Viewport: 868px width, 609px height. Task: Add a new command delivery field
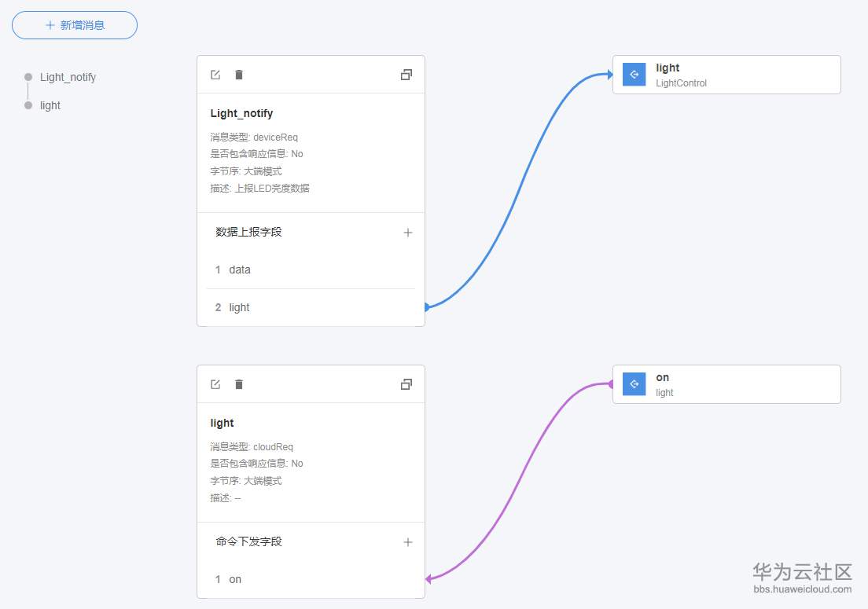coord(408,542)
